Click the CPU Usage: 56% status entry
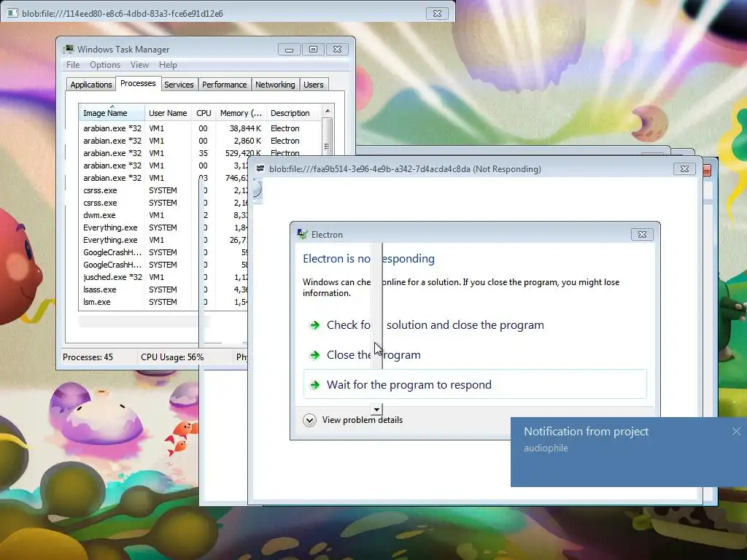Viewport: 747px width, 560px height. click(x=172, y=357)
